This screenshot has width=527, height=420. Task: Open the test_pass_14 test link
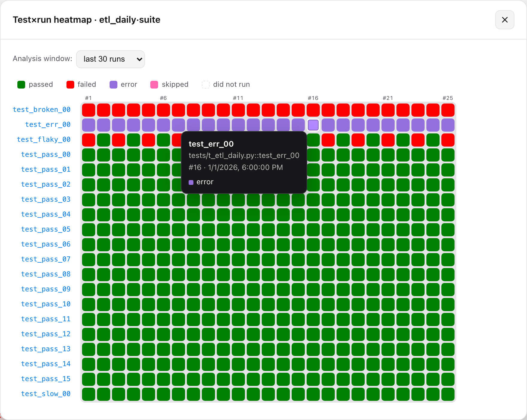pos(46,364)
